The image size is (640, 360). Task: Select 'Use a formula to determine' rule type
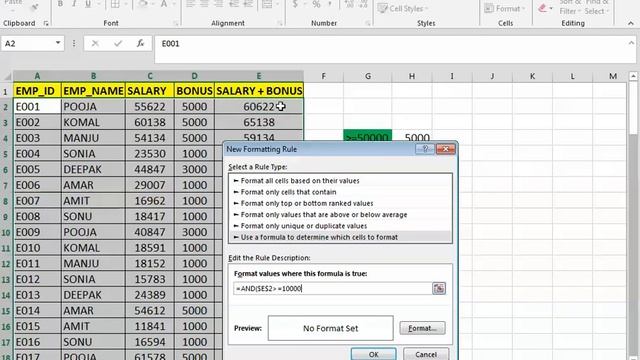[x=340, y=237]
